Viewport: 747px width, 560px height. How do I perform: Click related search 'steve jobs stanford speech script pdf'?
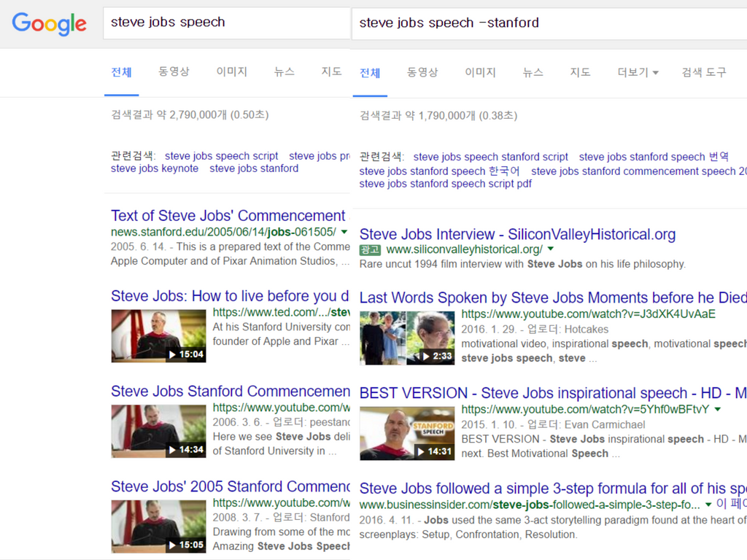pos(446,183)
